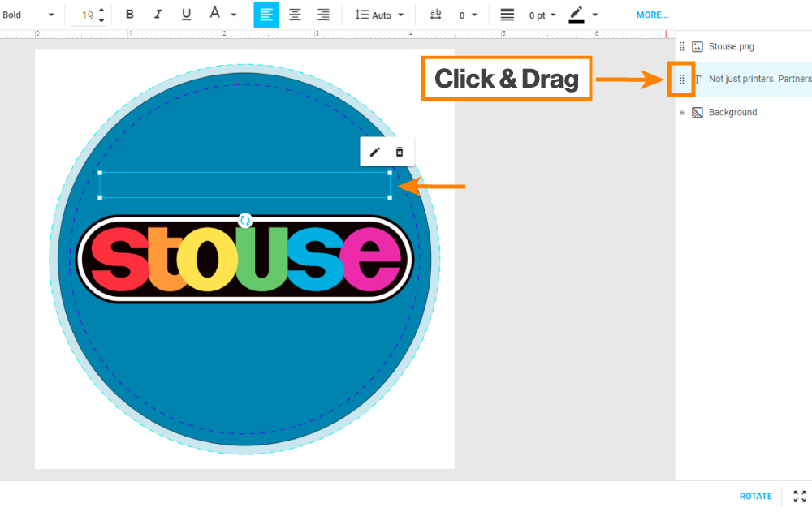Click the circular rotate handle on canvas
The height and width of the screenshot is (512, 812).
245,221
